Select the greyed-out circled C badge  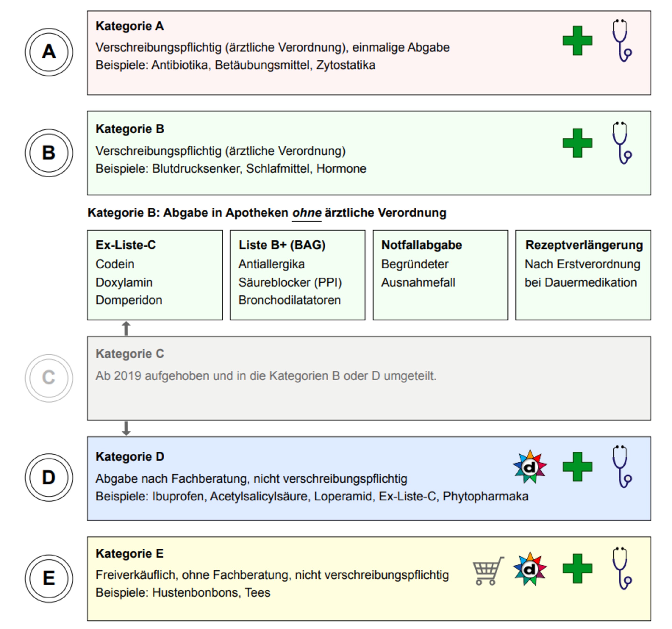pos(49,378)
